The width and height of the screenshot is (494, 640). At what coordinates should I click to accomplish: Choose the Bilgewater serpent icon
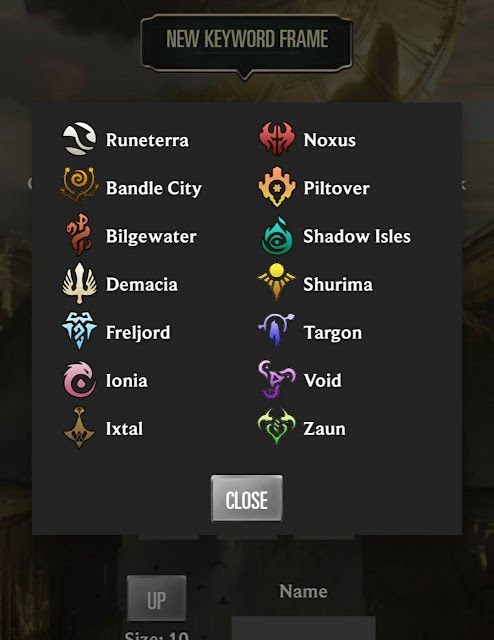tap(79, 234)
